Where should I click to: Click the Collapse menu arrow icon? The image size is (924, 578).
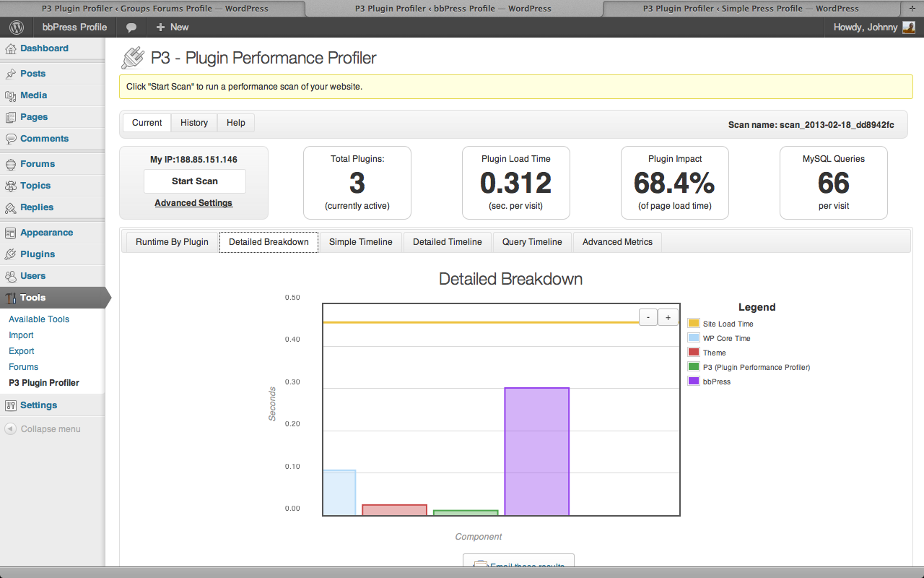click(x=10, y=429)
